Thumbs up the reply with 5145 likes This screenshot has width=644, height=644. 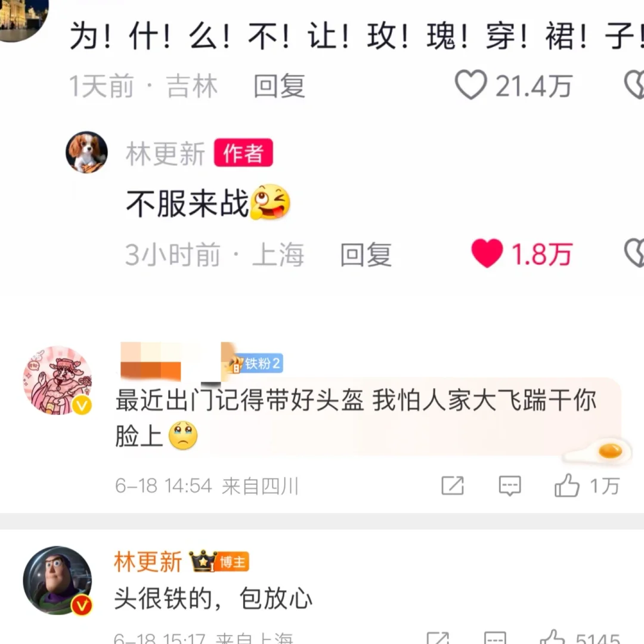pyautogui.click(x=553, y=637)
